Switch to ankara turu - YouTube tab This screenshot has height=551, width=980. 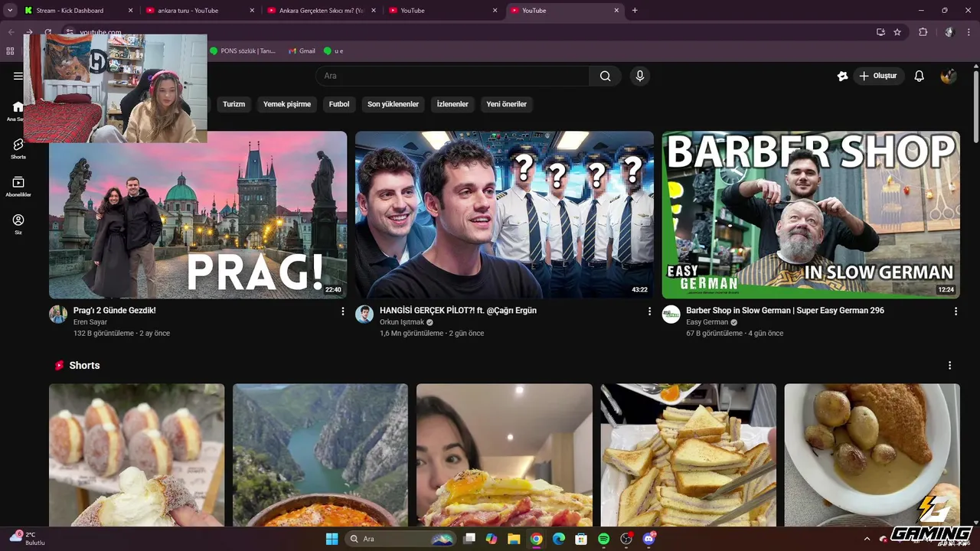tap(200, 11)
